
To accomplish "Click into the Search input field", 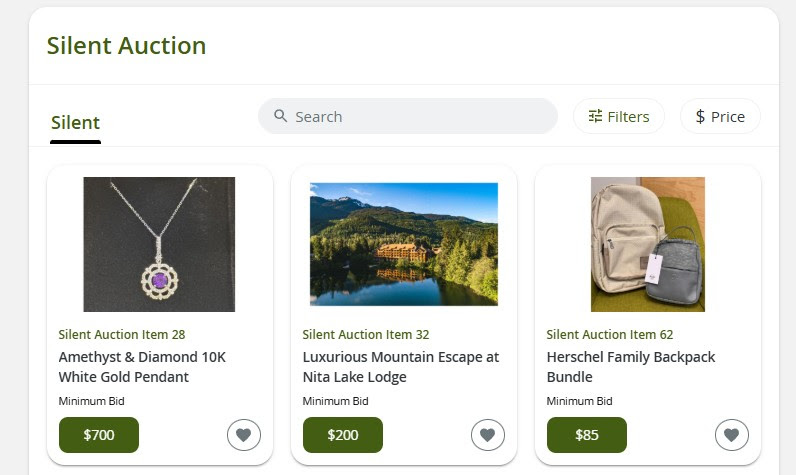I will coord(420,116).
